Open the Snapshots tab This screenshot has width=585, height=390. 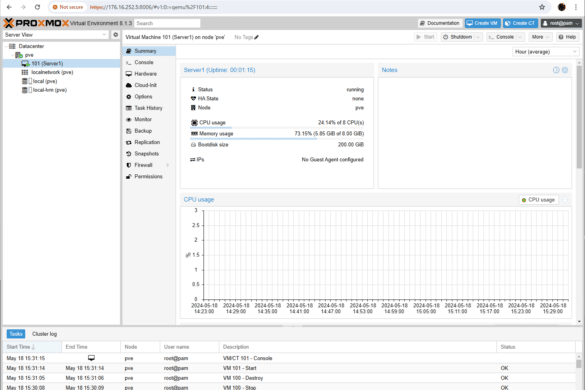pyautogui.click(x=149, y=154)
